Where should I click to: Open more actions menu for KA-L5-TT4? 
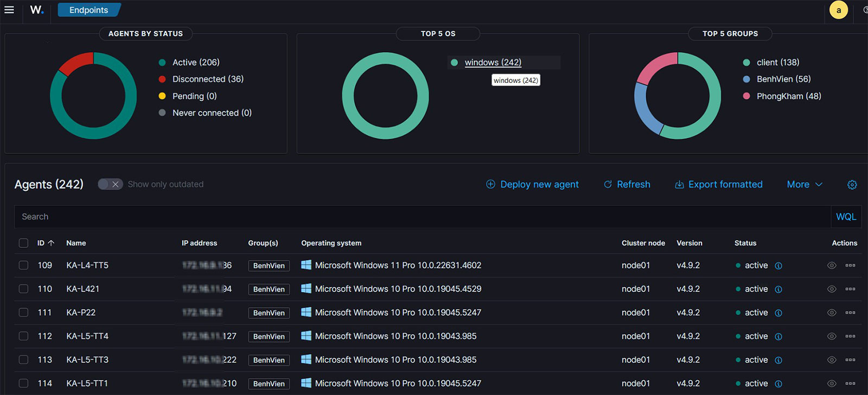pyautogui.click(x=850, y=336)
